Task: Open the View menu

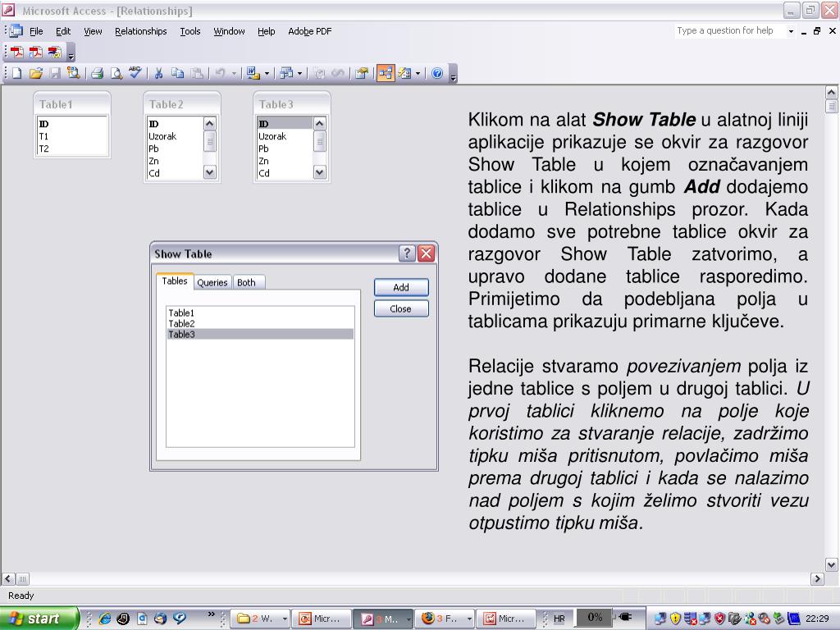Action: click(93, 31)
